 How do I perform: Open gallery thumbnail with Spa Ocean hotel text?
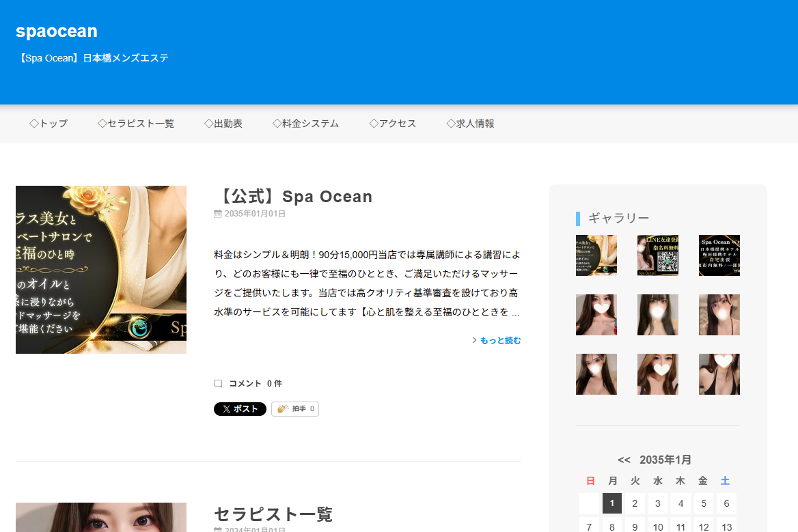[x=719, y=255]
